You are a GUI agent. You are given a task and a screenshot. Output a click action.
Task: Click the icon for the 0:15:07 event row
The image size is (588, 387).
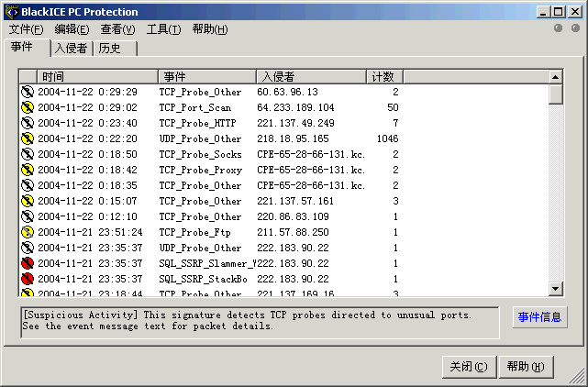[x=28, y=201]
